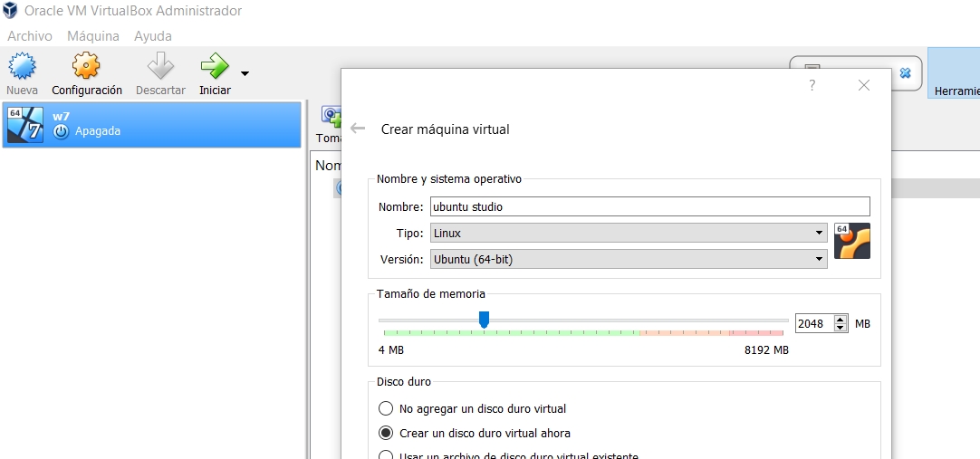980x459 pixels.
Task: Expand the Versión dropdown showing Ubuntu (64-bit)
Action: point(628,259)
